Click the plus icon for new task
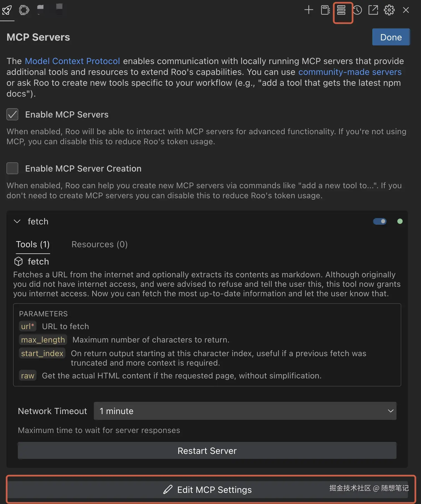The width and height of the screenshot is (421, 504). 309,10
